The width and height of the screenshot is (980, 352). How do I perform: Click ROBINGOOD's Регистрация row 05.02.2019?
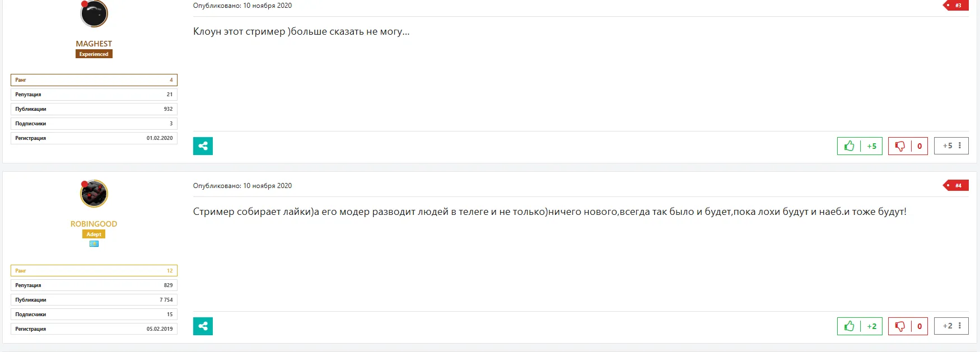(x=94, y=329)
